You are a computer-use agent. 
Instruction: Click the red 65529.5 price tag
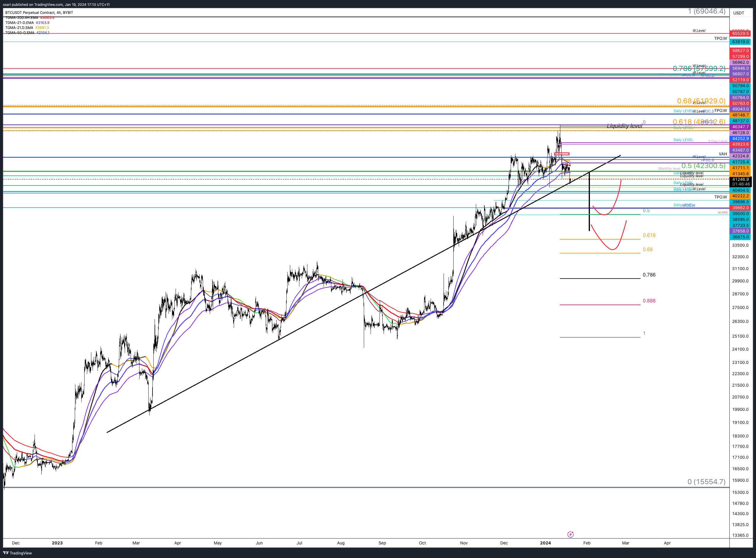point(740,33)
